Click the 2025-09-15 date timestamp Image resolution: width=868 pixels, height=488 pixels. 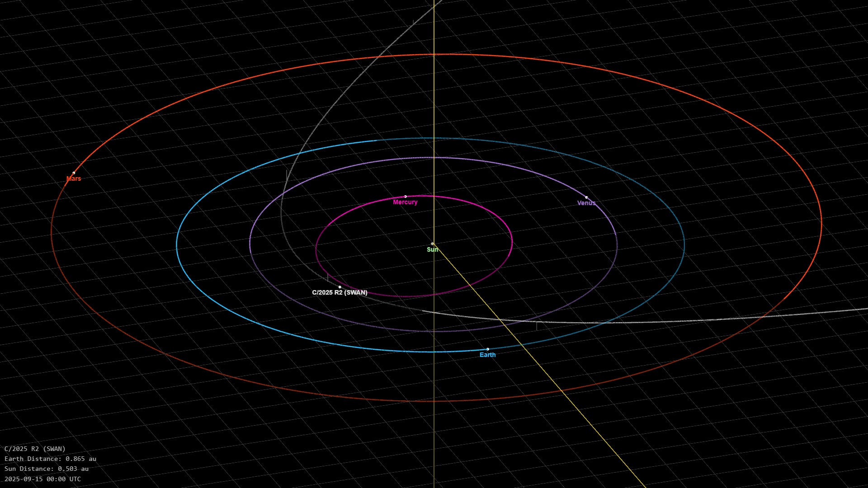point(42,479)
